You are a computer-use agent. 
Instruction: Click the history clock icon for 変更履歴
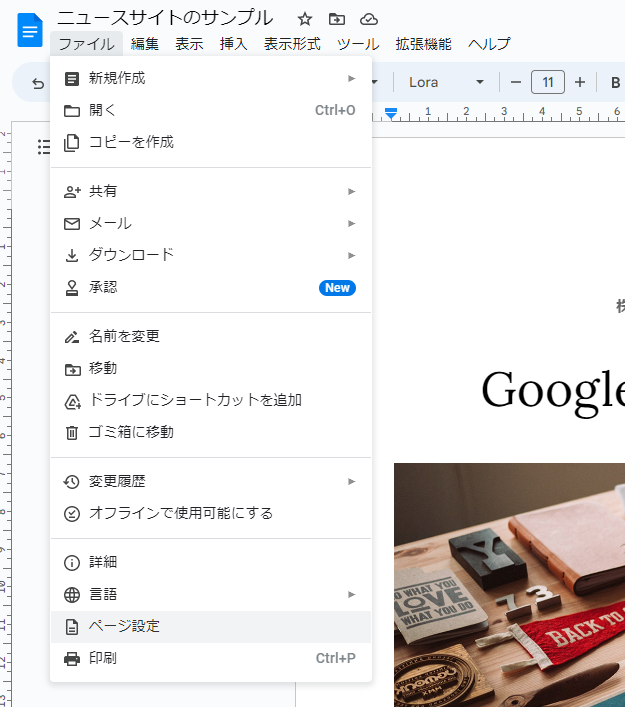[x=71, y=482]
